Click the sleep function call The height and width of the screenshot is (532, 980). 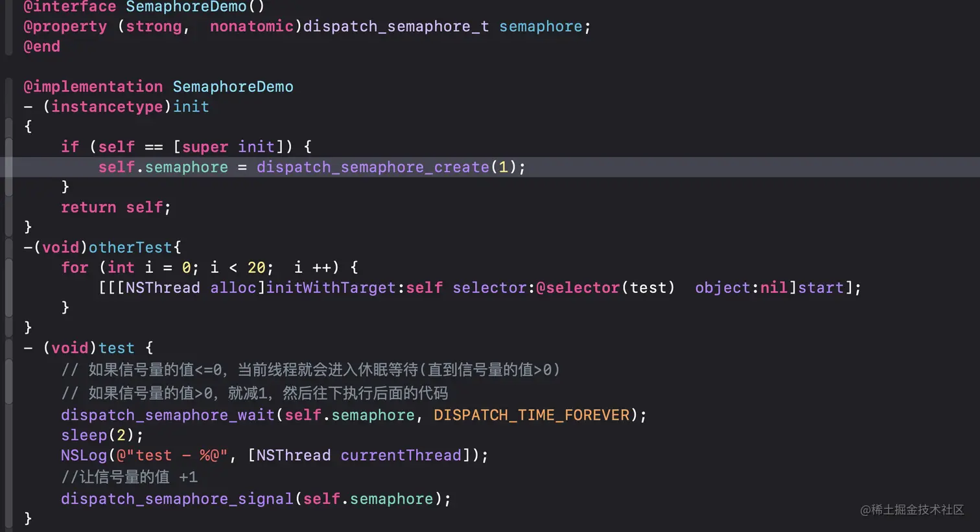[84, 435]
